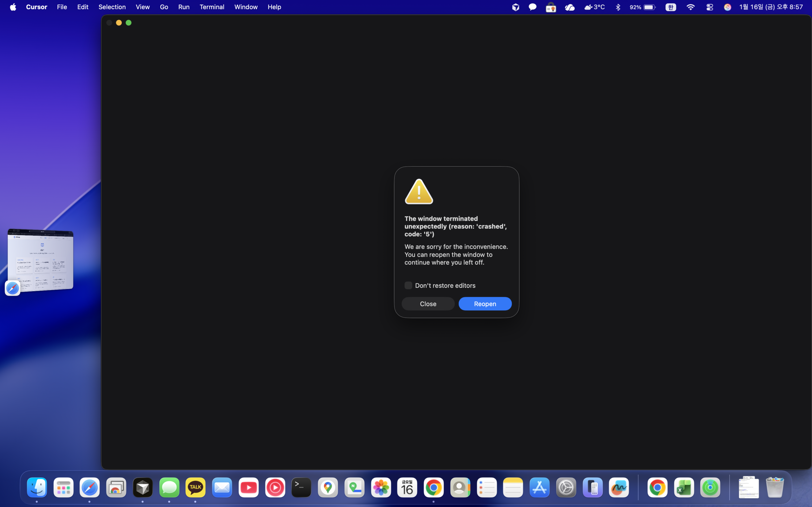Click the Reopen button
The image size is (812, 507).
pos(485,304)
